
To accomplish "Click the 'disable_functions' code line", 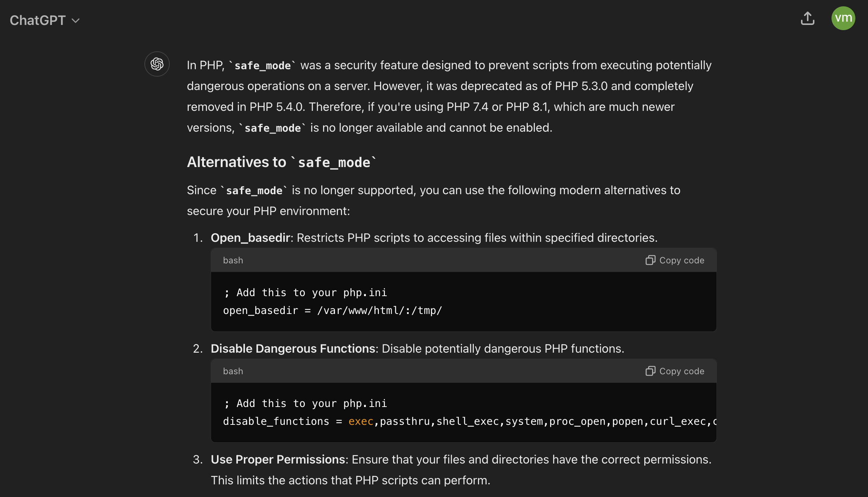I will [x=275, y=421].
